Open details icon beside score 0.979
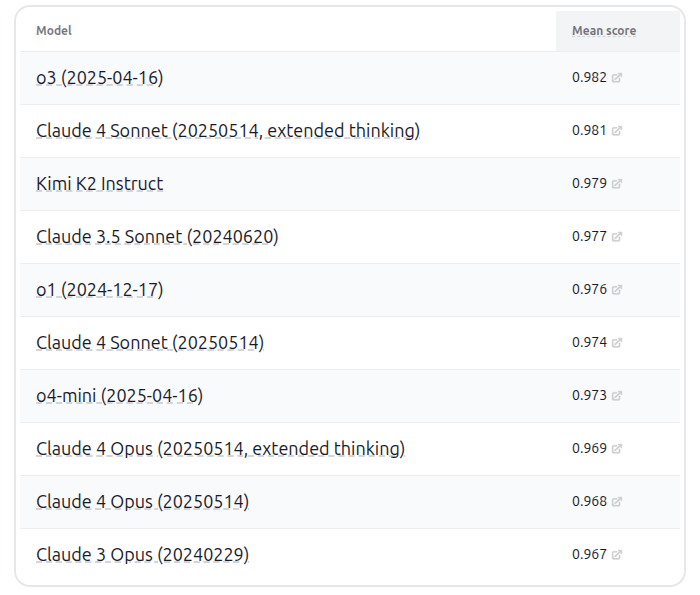This screenshot has height=595, width=700. (x=617, y=184)
